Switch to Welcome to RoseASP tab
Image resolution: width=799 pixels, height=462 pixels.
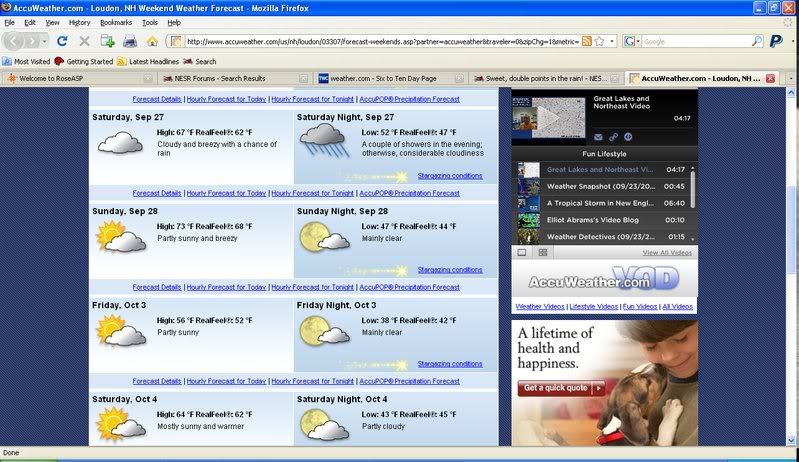point(79,78)
